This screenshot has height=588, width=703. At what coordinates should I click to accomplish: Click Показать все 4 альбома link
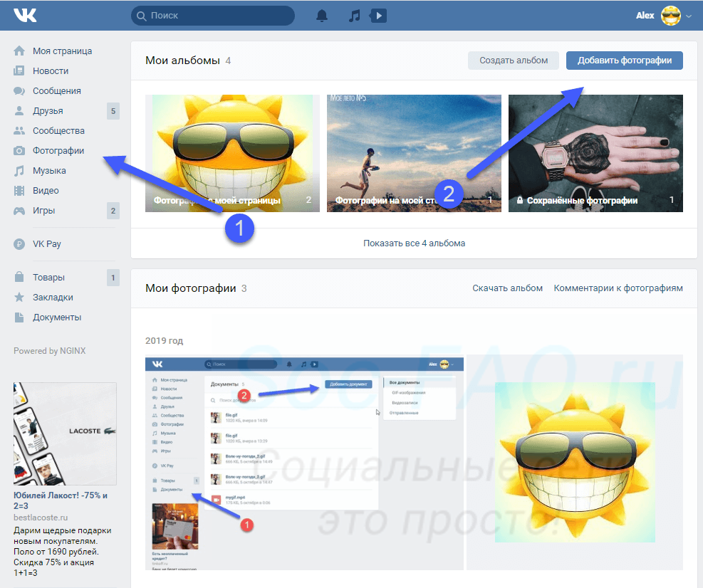[x=415, y=243]
